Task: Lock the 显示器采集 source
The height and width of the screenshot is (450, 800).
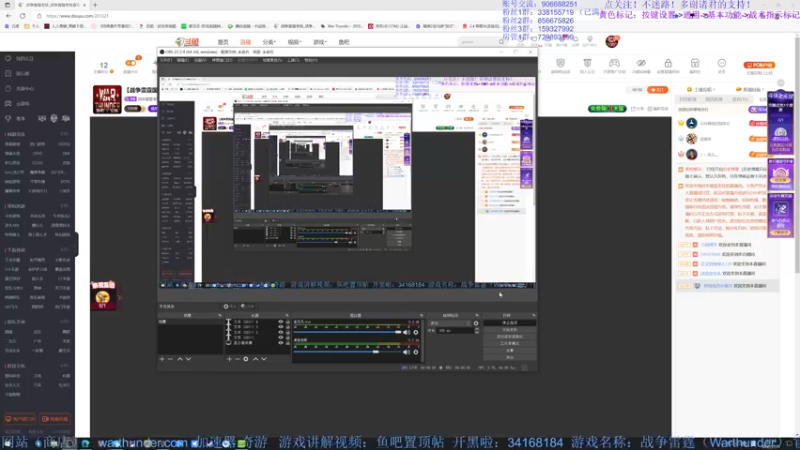Action: [288, 343]
